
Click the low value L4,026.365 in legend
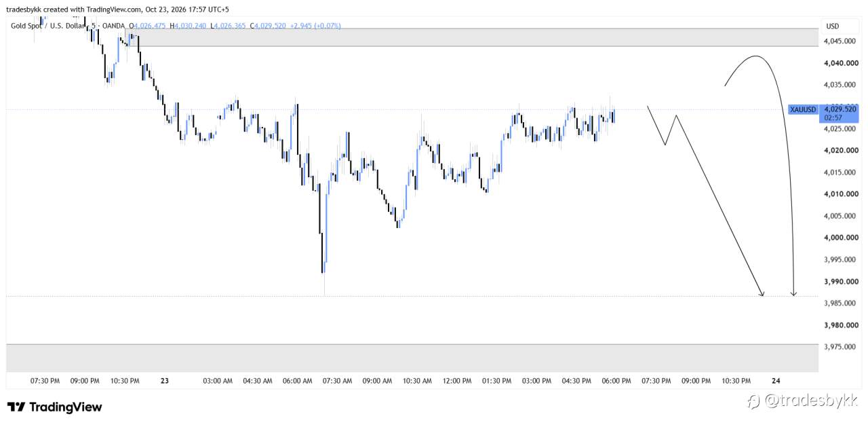228,26
